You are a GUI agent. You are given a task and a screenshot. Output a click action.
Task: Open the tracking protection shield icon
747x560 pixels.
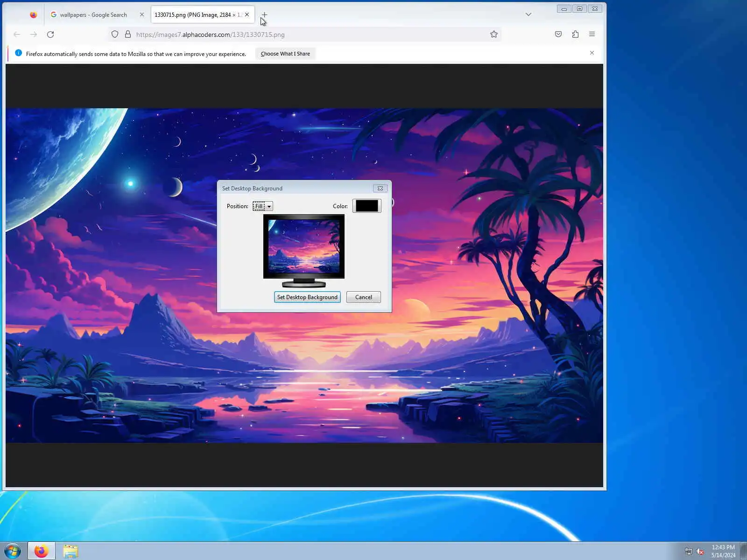[x=115, y=35]
